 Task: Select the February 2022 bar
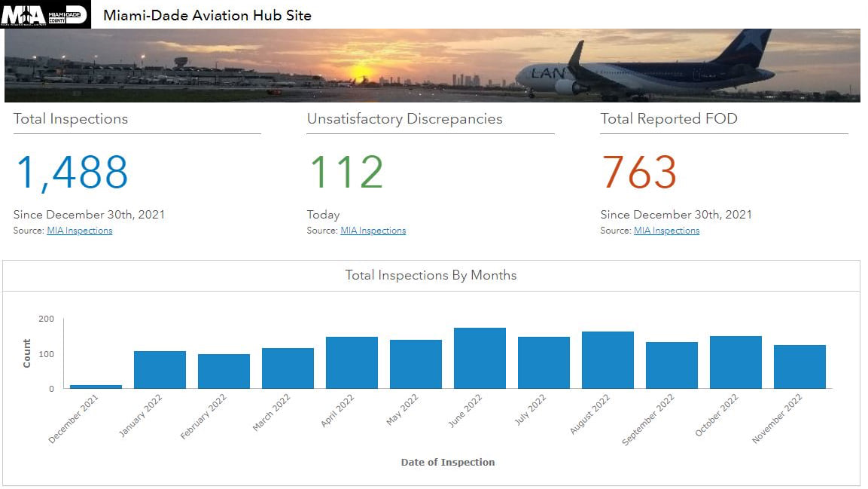pyautogui.click(x=224, y=371)
